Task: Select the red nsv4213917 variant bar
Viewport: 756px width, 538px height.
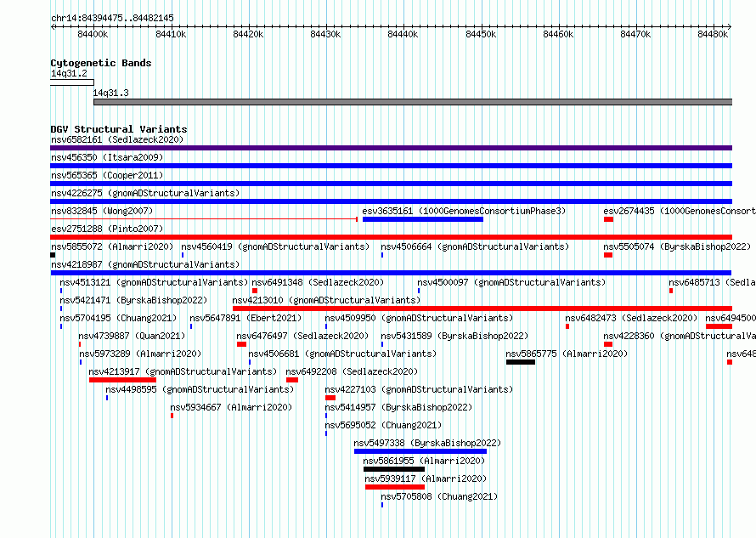Action: click(x=122, y=380)
